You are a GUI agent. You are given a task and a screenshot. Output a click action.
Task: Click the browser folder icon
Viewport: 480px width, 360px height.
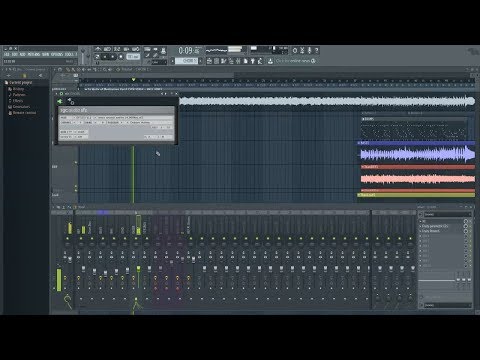click(x=24, y=76)
